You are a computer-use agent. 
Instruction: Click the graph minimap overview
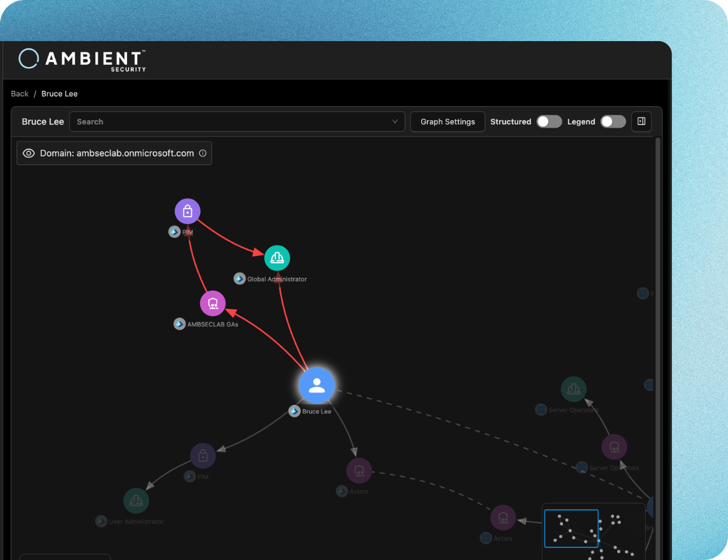594,532
